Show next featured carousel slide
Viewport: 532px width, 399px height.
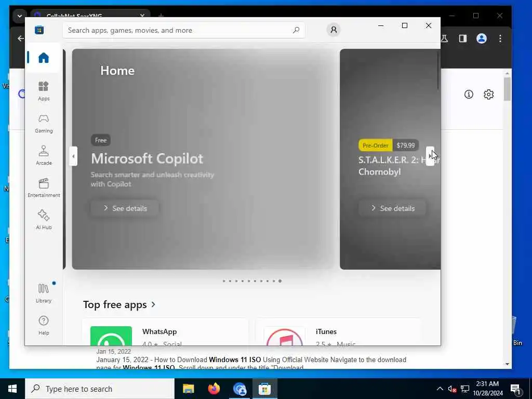click(x=430, y=156)
